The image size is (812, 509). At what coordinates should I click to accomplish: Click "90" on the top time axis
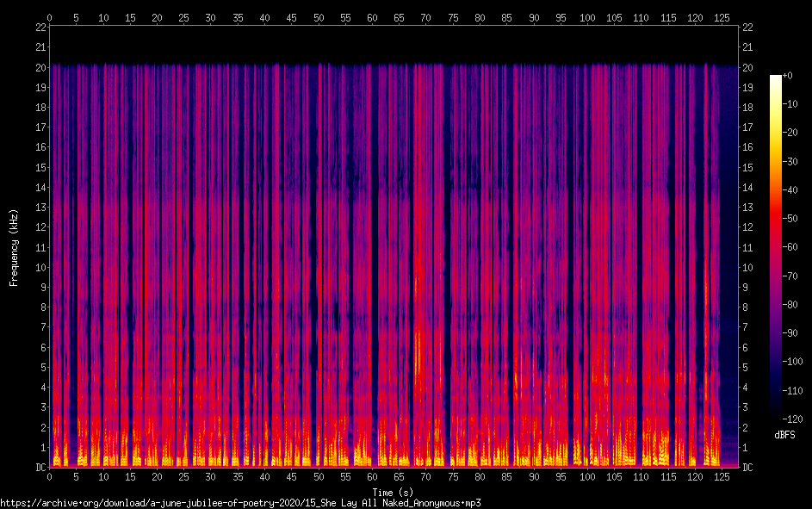[x=533, y=17]
